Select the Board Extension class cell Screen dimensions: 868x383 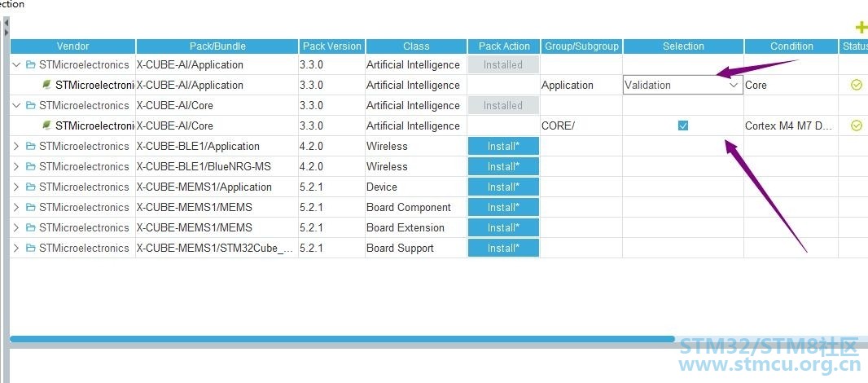click(x=416, y=227)
